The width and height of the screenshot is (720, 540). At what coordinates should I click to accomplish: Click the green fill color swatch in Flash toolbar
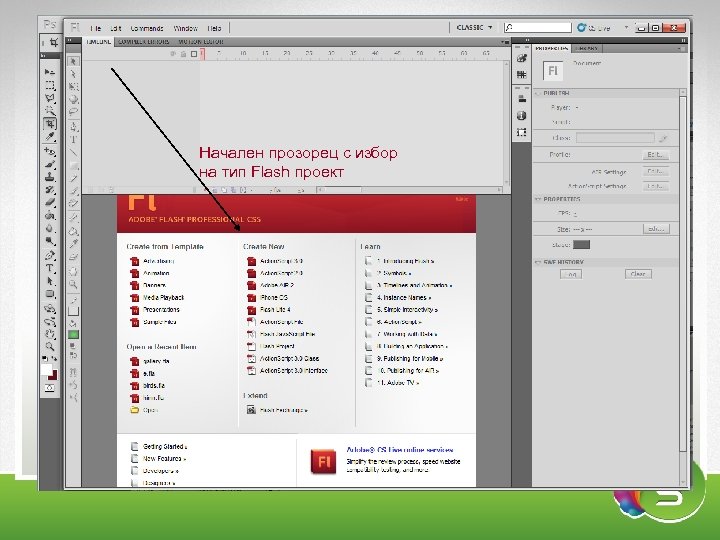click(73, 335)
